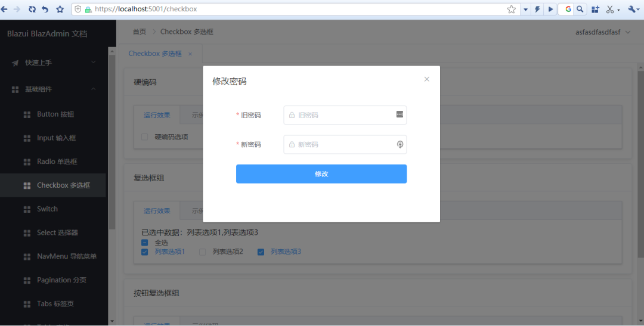The image size is (644, 326).
Task: Click the 已选中数据：列表选项1,列表选项3 text
Action: [200, 232]
